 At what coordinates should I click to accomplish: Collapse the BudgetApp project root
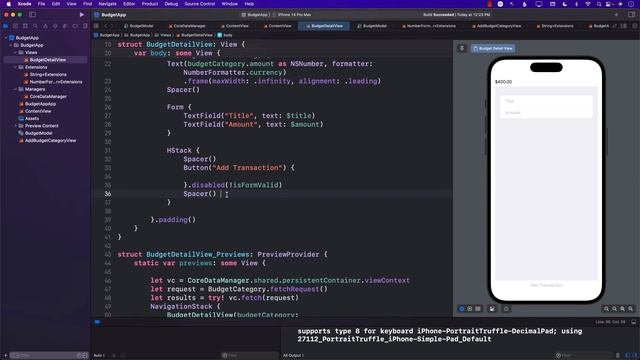coord(6,38)
